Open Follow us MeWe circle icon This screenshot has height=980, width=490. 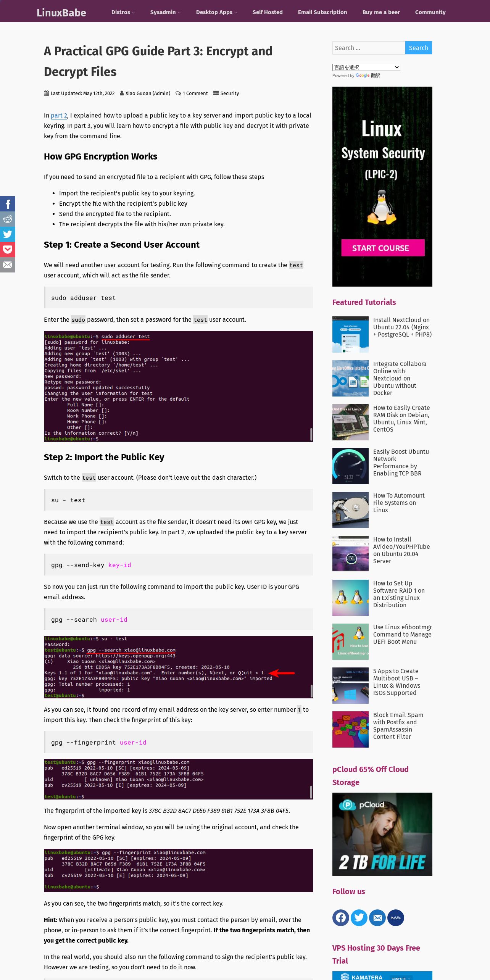(x=396, y=918)
